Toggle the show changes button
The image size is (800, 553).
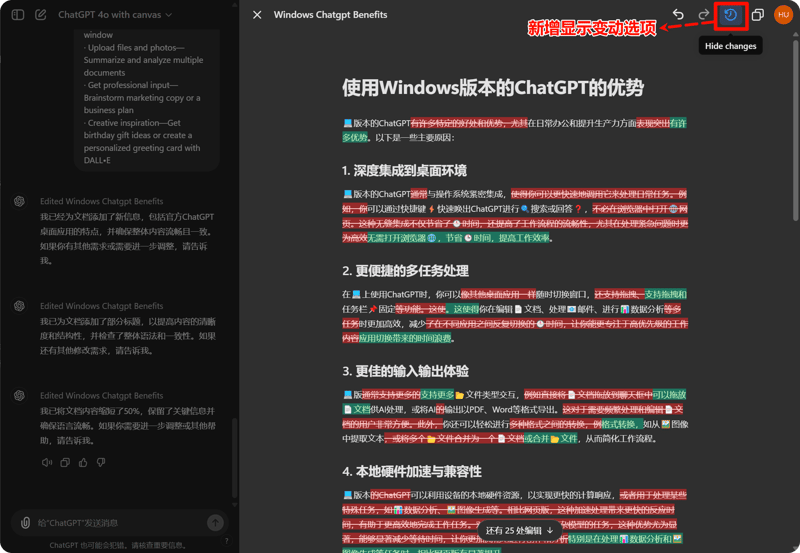(731, 15)
